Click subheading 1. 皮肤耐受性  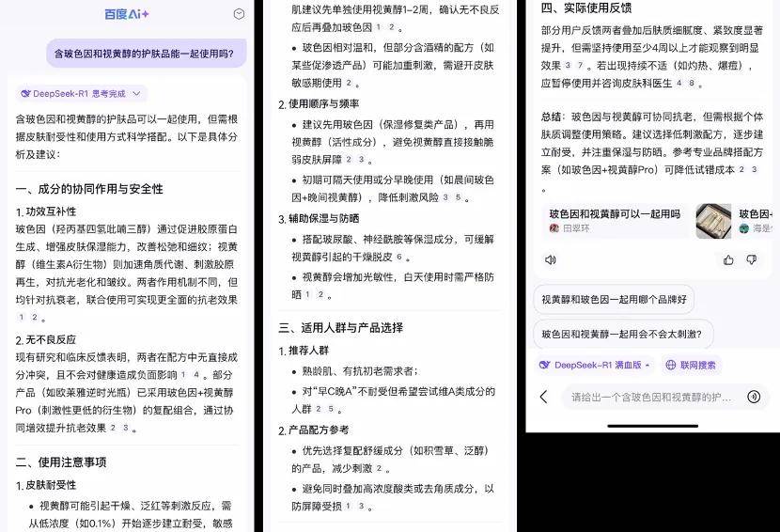pyautogui.click(x=46, y=485)
